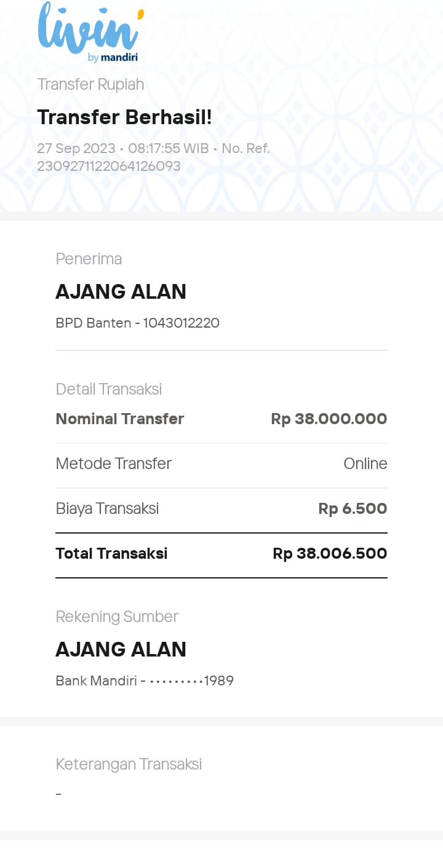443x868 pixels.
Task: Click the Rp 6.500 fee amount
Action: pos(353,508)
